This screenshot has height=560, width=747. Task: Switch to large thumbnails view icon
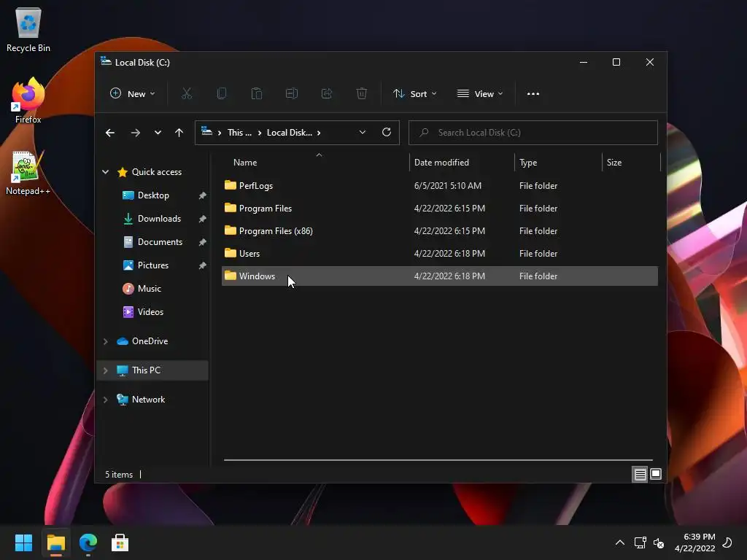pos(656,474)
